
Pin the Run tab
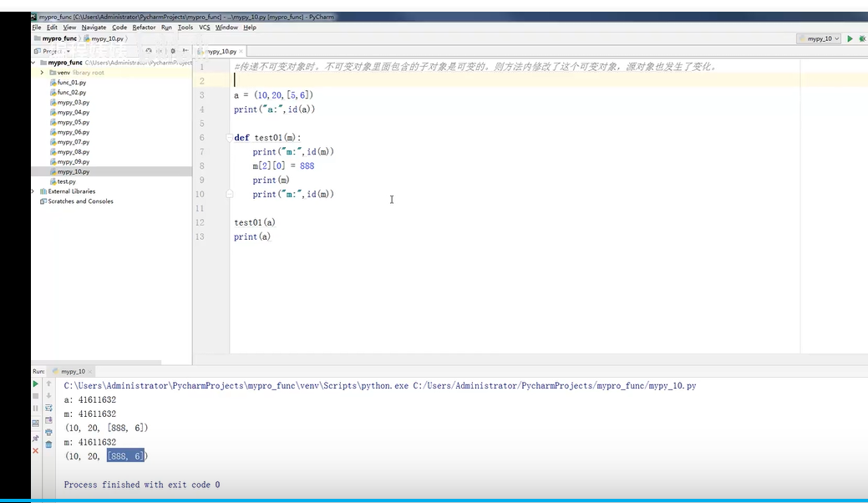(x=35, y=439)
